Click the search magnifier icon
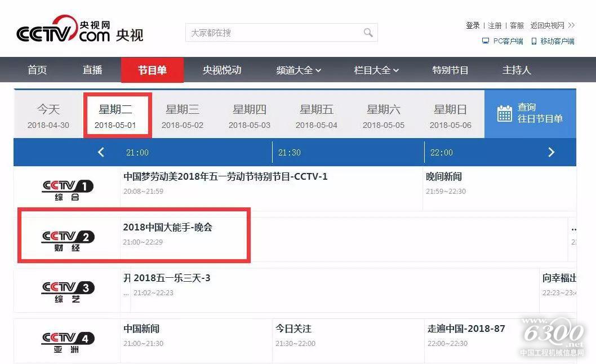 click(x=368, y=33)
